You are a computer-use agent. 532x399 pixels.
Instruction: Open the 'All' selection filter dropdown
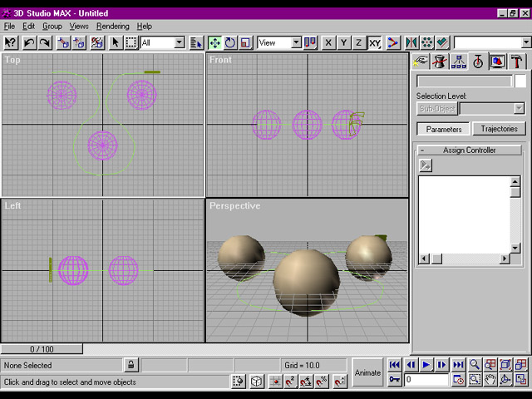coord(179,42)
